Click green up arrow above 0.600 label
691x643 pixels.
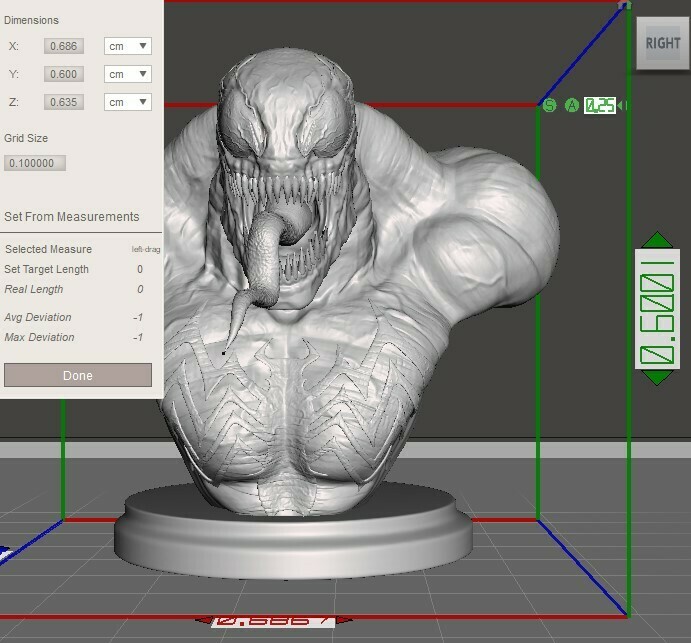pos(657,241)
